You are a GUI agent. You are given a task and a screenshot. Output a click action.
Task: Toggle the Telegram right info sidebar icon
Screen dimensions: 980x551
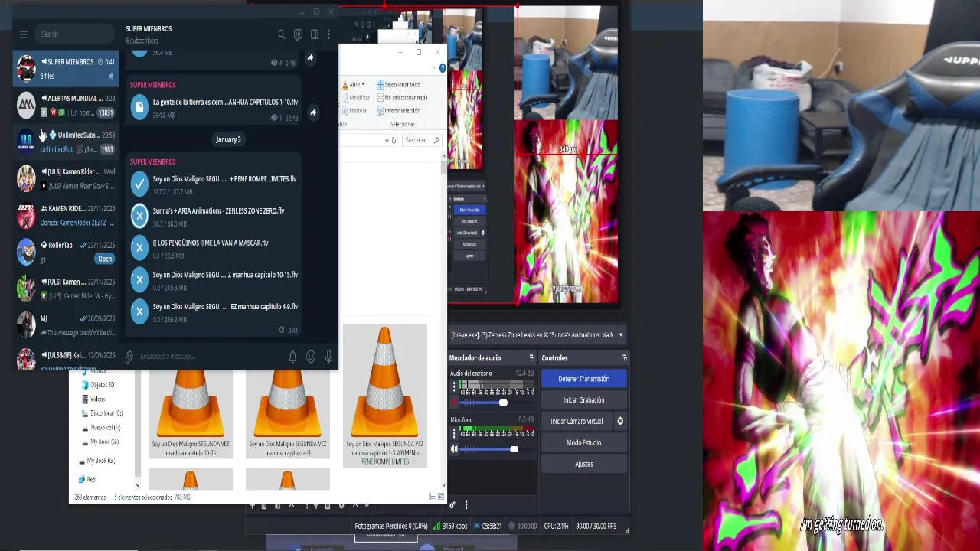coord(314,34)
